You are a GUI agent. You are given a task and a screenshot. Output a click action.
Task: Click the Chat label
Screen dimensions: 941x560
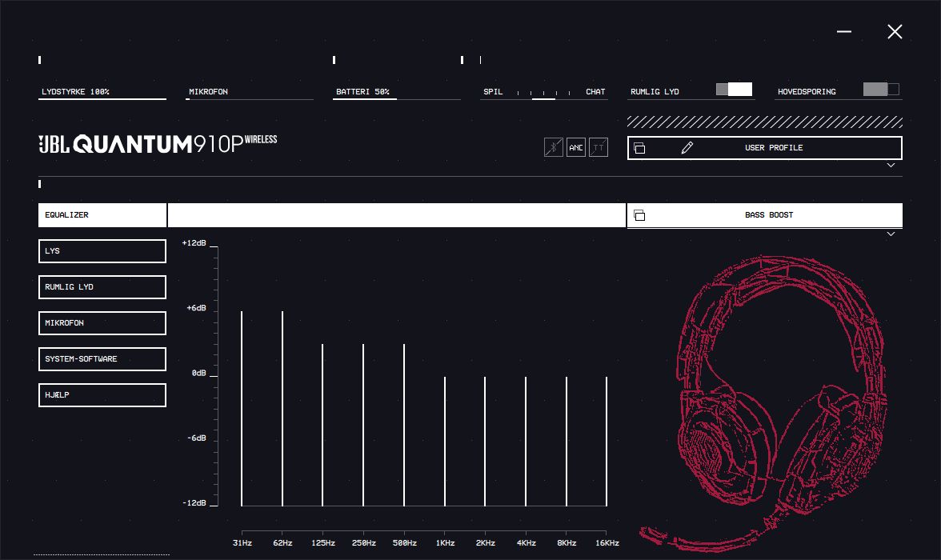tap(595, 92)
